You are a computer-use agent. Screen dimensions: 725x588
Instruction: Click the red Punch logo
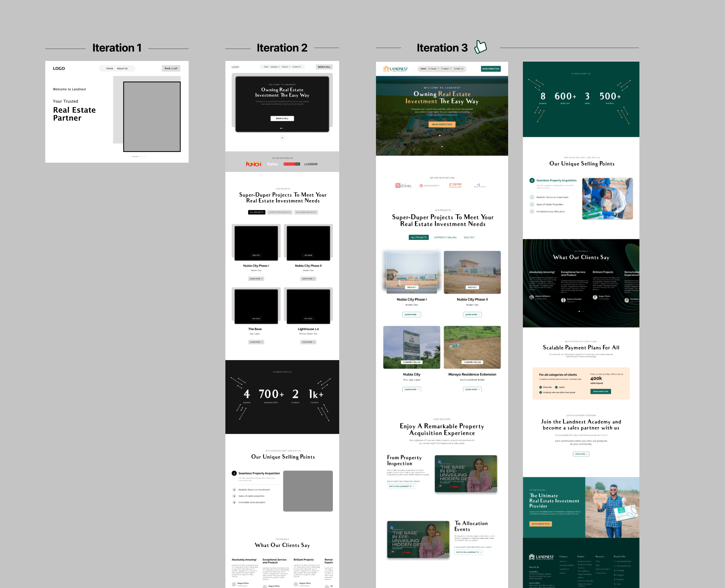coord(253,164)
